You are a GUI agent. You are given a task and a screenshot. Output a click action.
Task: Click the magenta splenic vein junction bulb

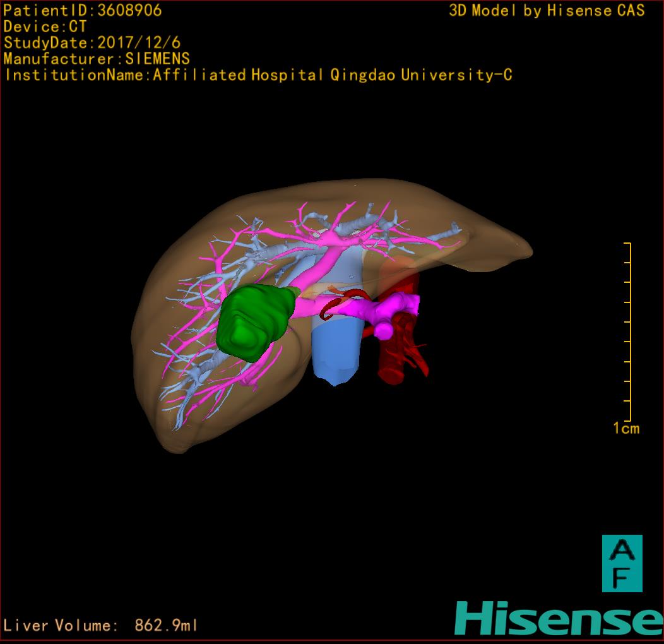coord(384,330)
